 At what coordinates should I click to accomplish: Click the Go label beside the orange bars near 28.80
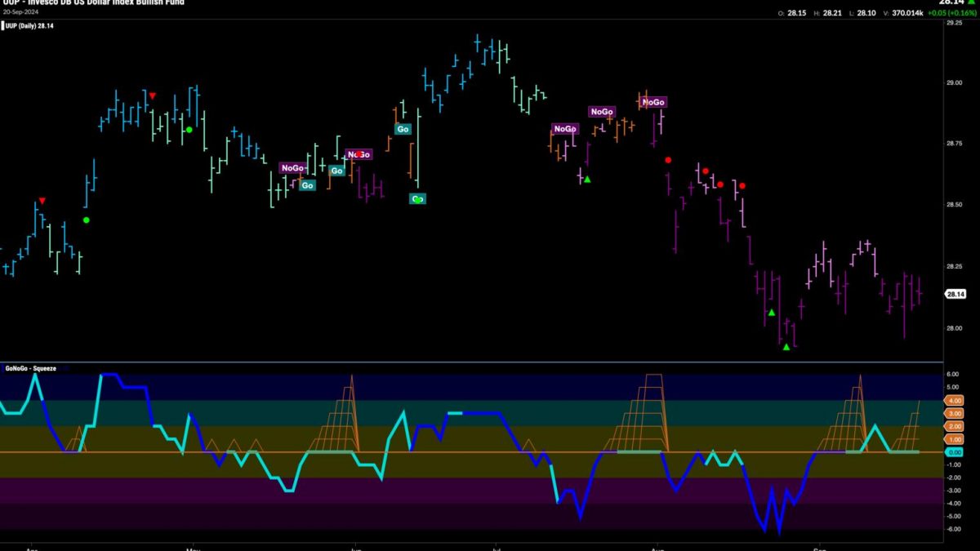[x=403, y=129]
